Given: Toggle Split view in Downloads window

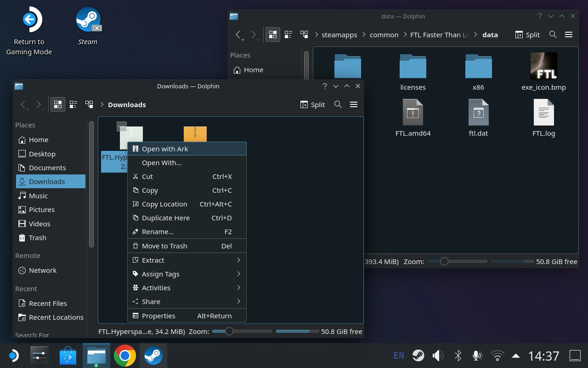Looking at the screenshot, I should pyautogui.click(x=312, y=104).
